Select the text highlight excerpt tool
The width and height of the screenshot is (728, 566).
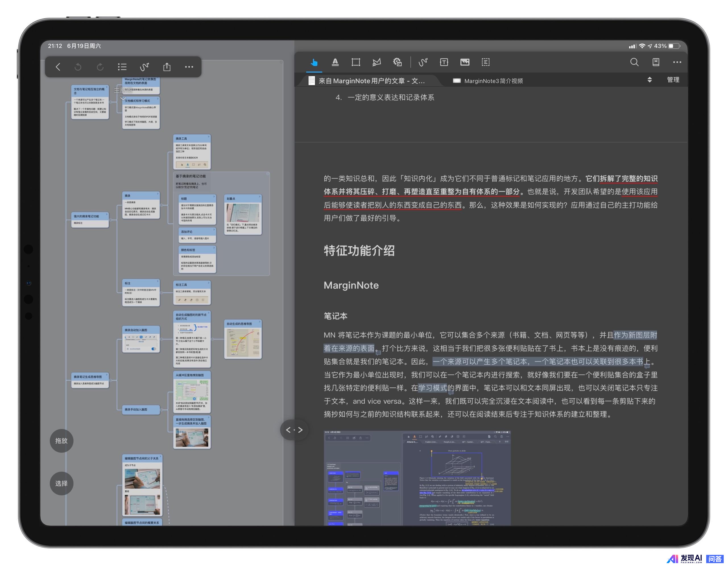(335, 62)
